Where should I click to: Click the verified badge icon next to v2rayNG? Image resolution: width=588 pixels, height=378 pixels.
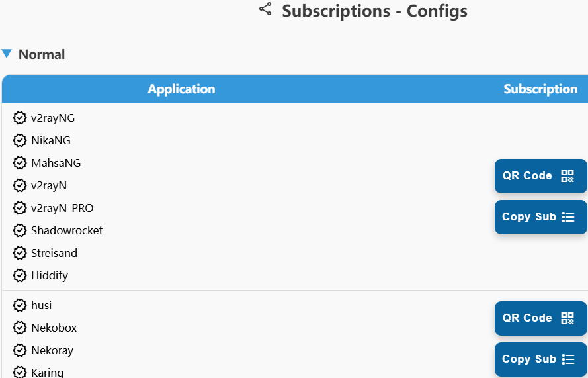click(x=20, y=118)
